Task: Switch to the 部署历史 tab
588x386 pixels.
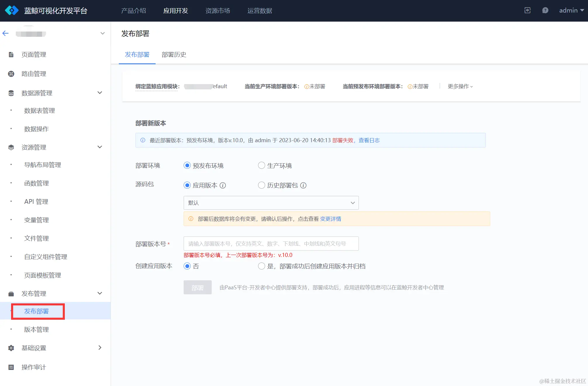Action: (174, 55)
